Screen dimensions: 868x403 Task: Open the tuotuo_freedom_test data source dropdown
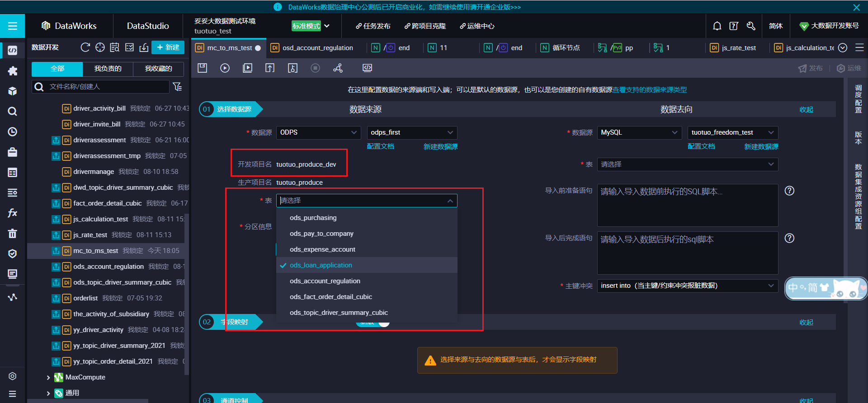tap(733, 132)
